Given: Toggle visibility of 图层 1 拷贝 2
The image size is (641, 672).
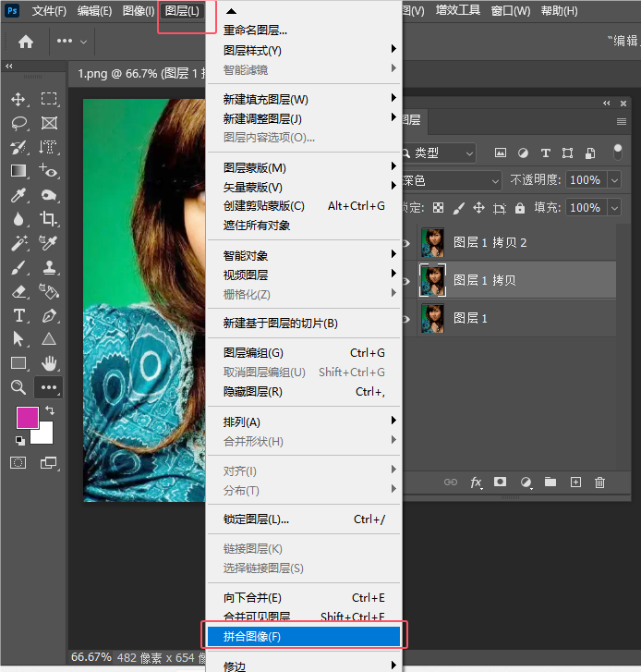Looking at the screenshot, I should point(406,243).
